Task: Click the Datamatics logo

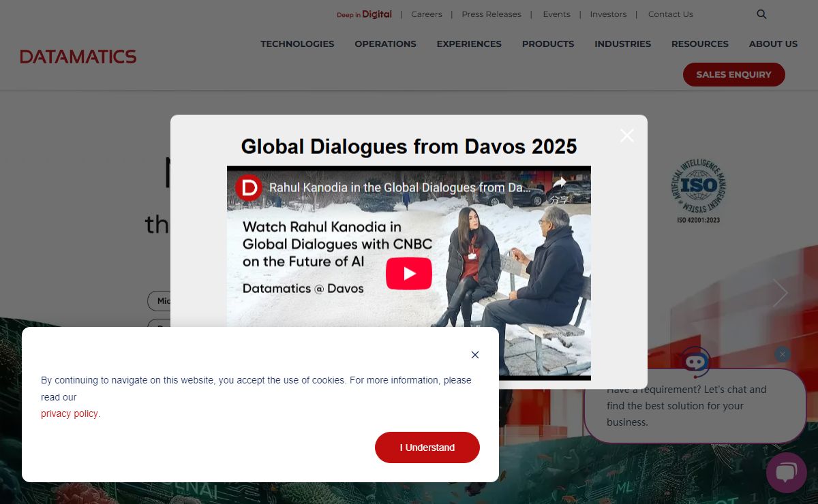Action: (78, 57)
